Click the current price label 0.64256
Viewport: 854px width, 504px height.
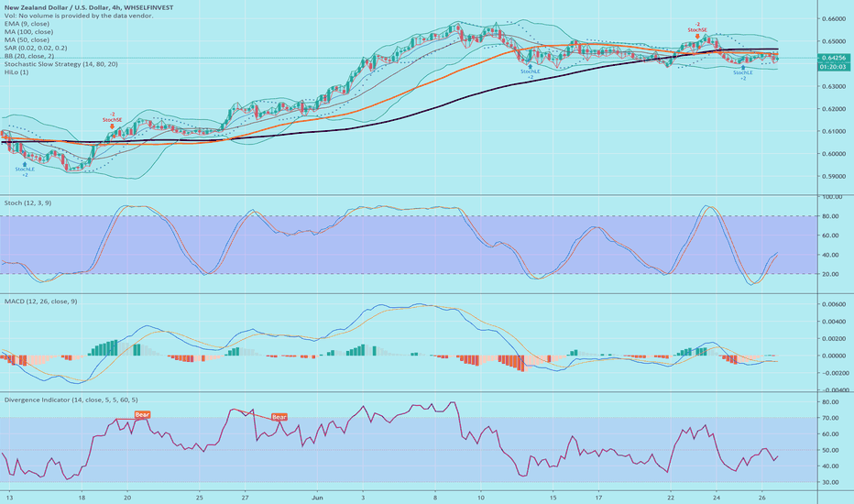click(833, 58)
